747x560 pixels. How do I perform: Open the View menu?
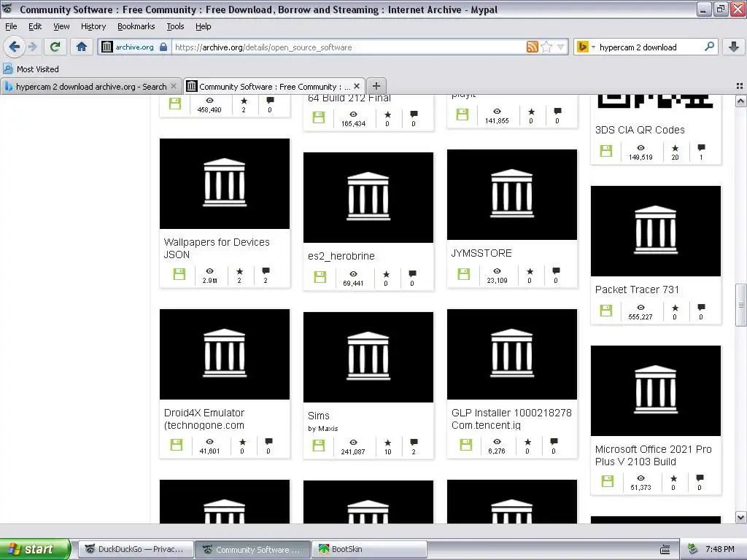click(x=61, y=26)
